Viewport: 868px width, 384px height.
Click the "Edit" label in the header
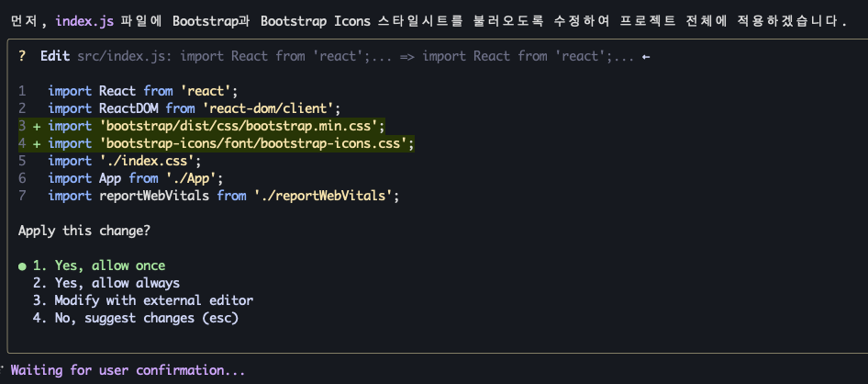[55, 56]
